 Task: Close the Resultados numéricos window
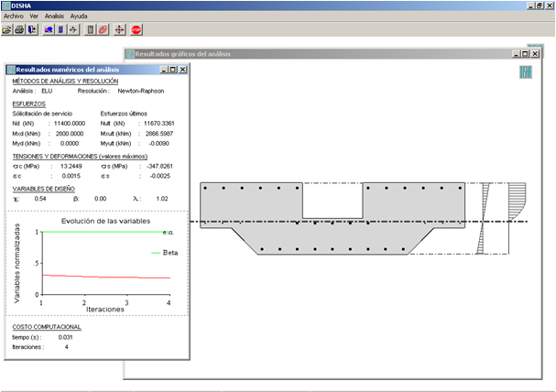point(182,70)
